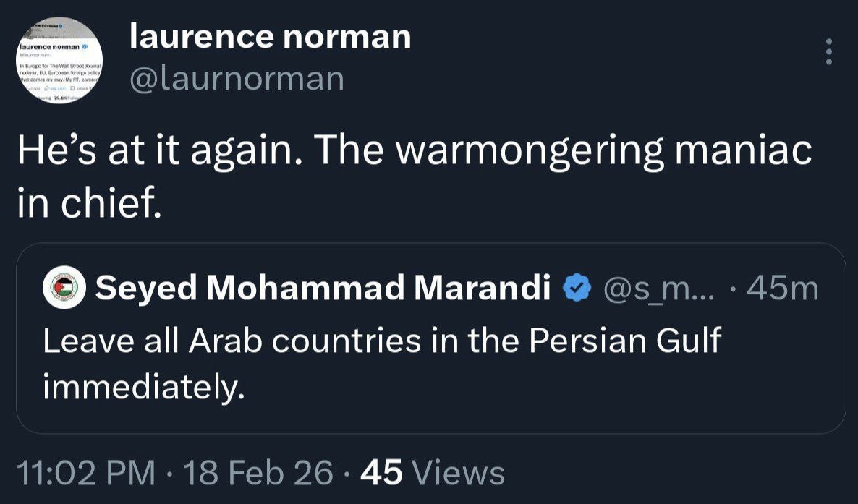Screen dimensions: 858x504
Task: Click the bold 45 view count number
Action: pos(381,473)
